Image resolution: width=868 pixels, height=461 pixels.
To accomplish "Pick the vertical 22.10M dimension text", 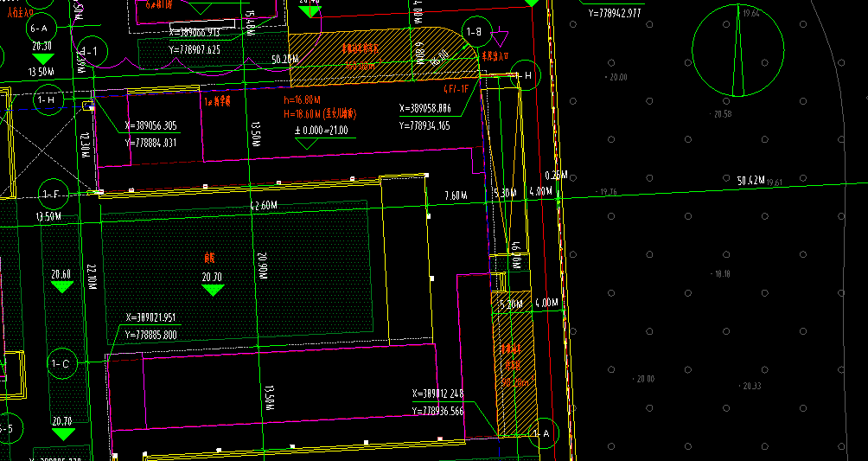I will pyautogui.click(x=92, y=277).
